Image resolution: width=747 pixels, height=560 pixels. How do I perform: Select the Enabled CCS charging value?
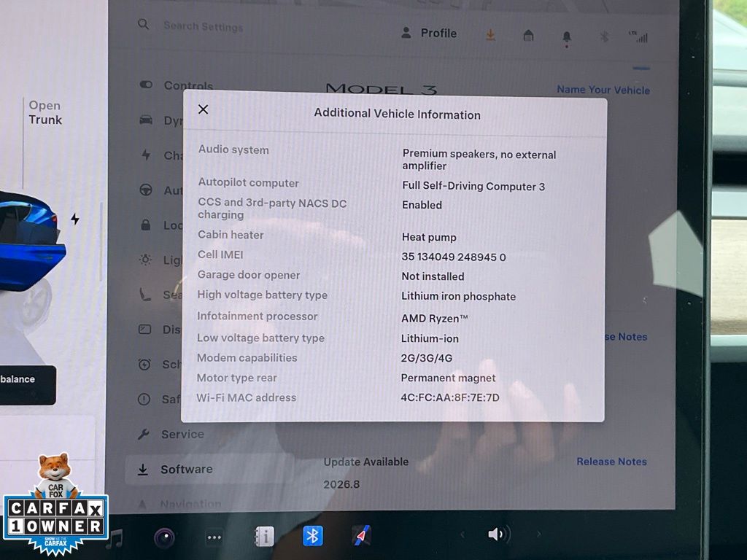click(422, 205)
